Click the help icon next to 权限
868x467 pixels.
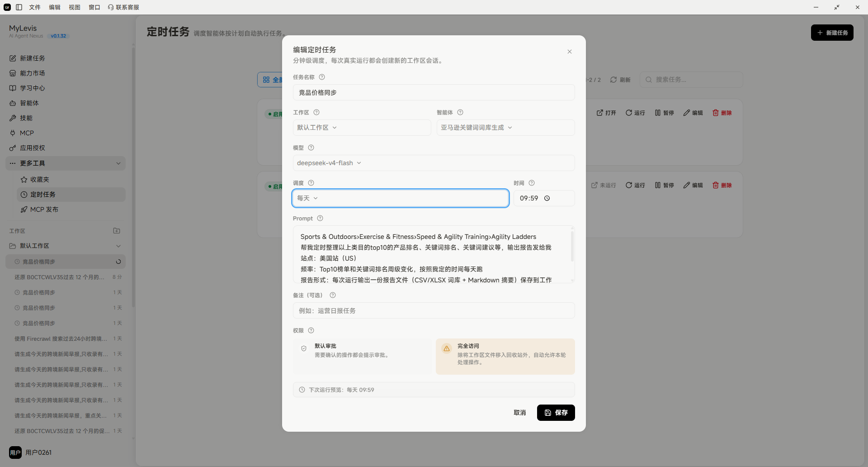point(311,330)
